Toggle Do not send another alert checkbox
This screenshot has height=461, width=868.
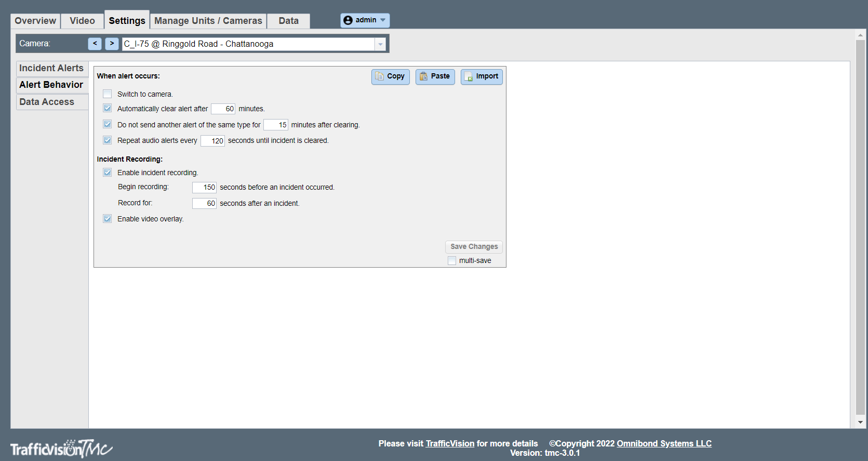(x=108, y=124)
